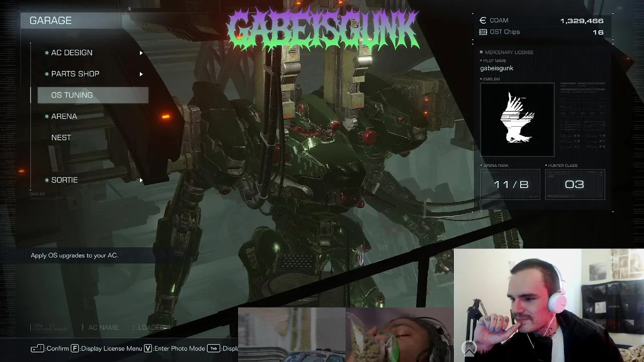Click the COAM value 1,329,466
The height and width of the screenshot is (362, 644).
[x=582, y=21]
